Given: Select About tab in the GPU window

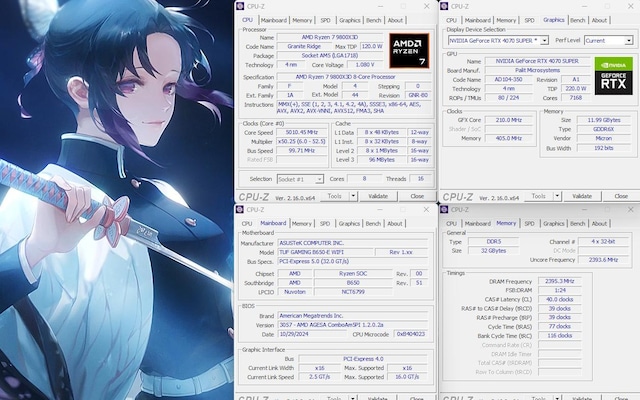Looking at the screenshot, I should tap(599, 20).
